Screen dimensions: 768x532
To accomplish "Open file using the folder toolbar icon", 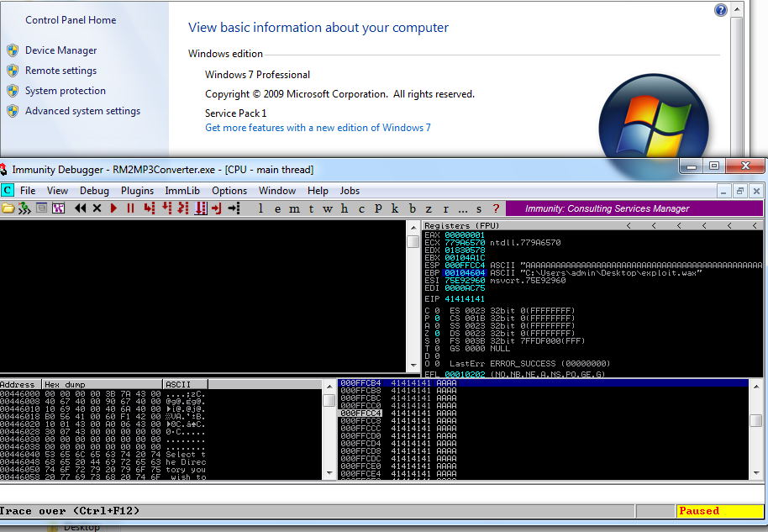I will tap(8, 208).
